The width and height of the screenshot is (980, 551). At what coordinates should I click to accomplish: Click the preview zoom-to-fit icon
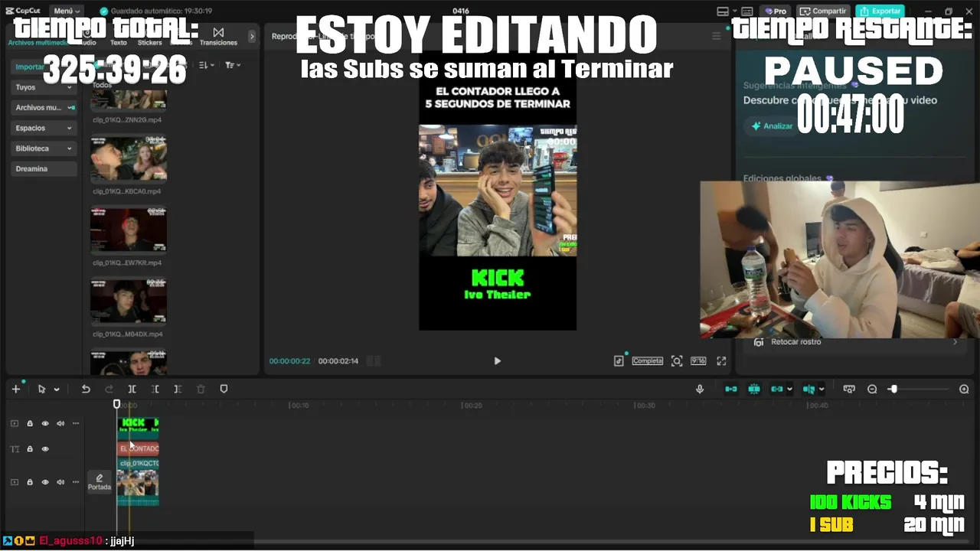[677, 360]
